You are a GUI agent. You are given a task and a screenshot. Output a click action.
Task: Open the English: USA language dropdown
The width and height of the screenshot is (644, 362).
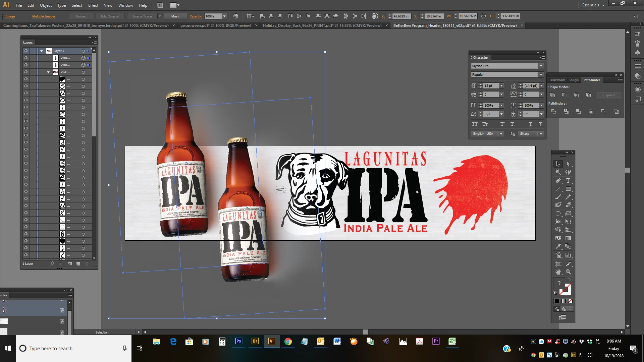501,134
